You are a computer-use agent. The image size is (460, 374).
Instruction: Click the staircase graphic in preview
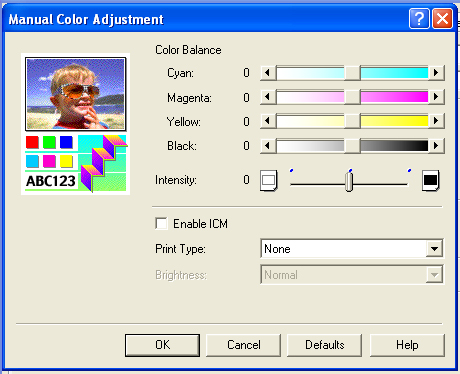[103, 163]
